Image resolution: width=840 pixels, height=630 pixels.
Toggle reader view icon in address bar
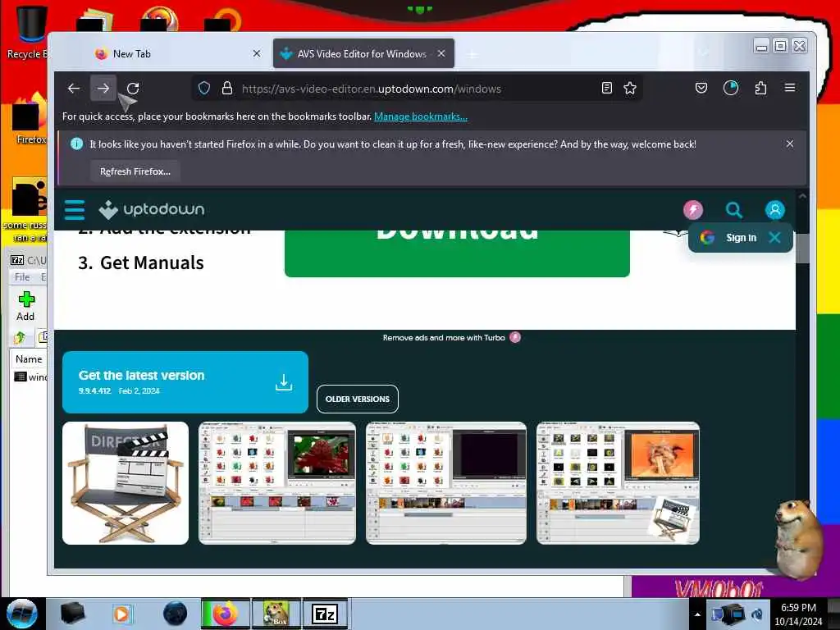pyautogui.click(x=606, y=88)
